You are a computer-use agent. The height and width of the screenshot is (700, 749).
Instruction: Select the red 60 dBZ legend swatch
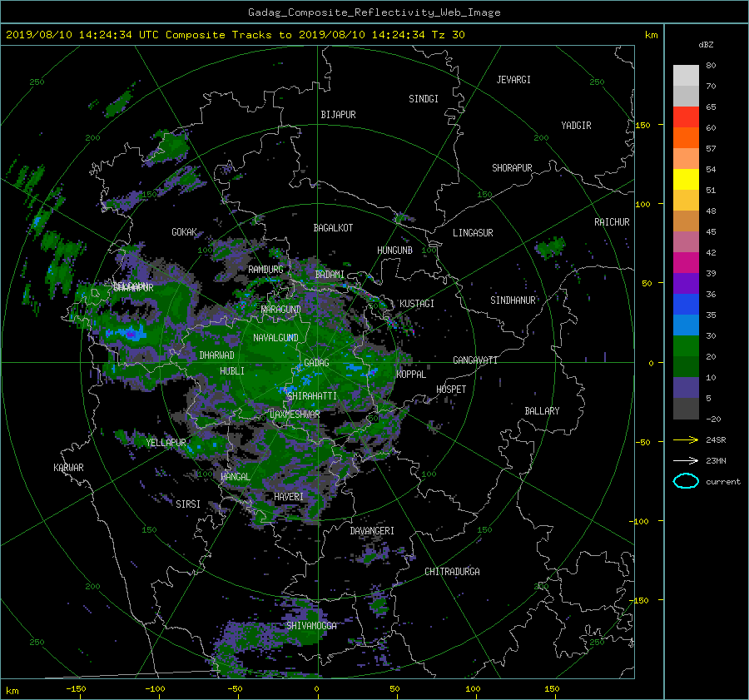686,117
